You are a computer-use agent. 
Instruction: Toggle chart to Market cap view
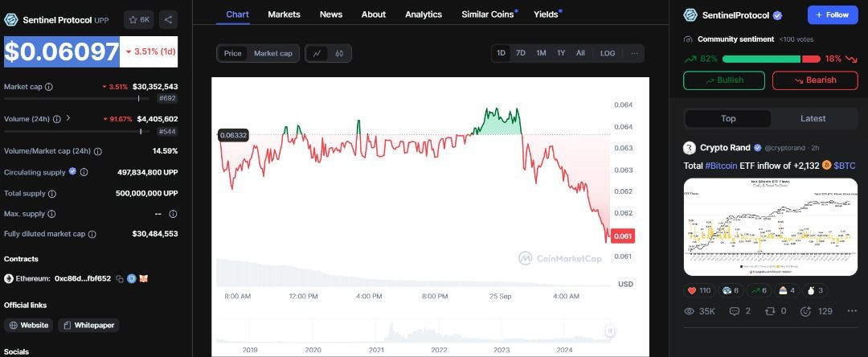(273, 53)
